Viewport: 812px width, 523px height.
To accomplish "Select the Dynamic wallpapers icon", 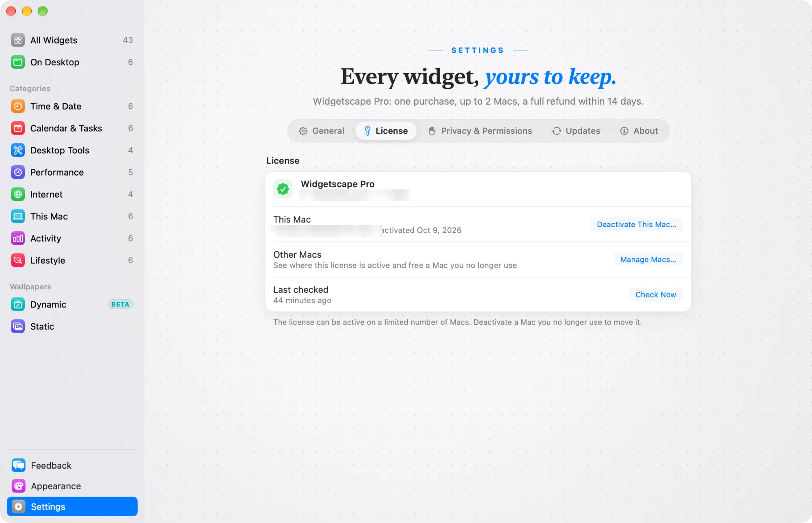I will coord(18,304).
